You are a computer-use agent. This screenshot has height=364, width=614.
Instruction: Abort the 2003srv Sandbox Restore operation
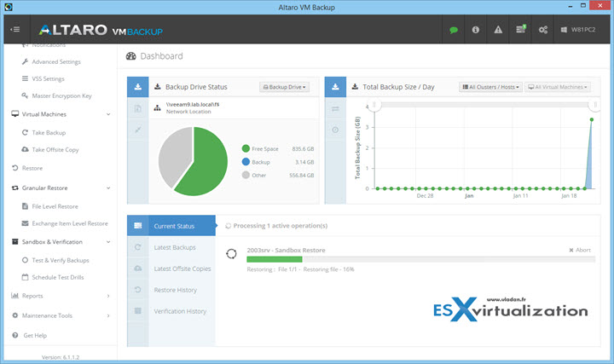coord(580,250)
